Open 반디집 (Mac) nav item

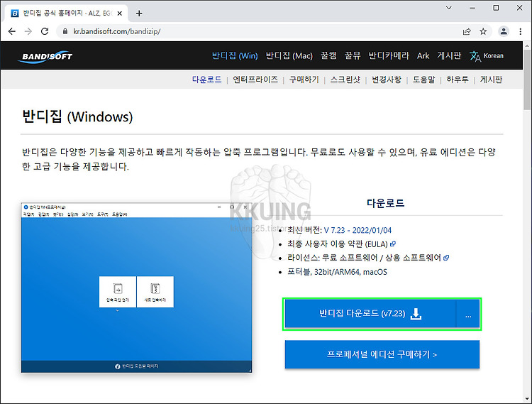click(289, 55)
